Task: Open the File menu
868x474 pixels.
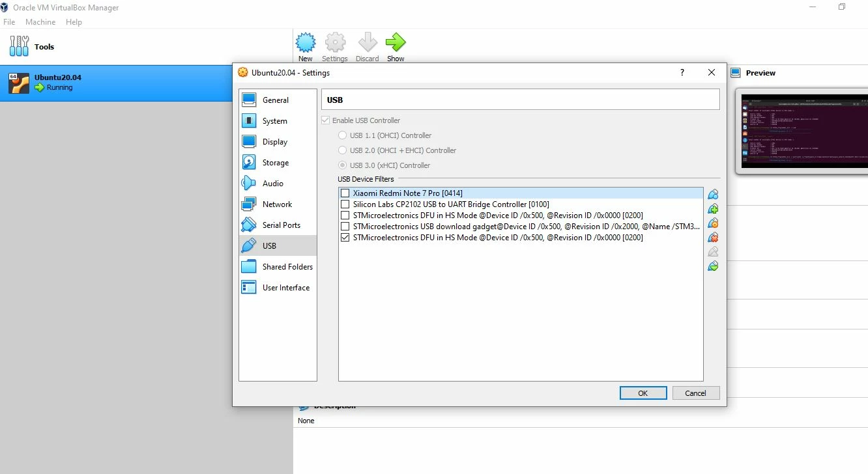Action: coord(9,22)
